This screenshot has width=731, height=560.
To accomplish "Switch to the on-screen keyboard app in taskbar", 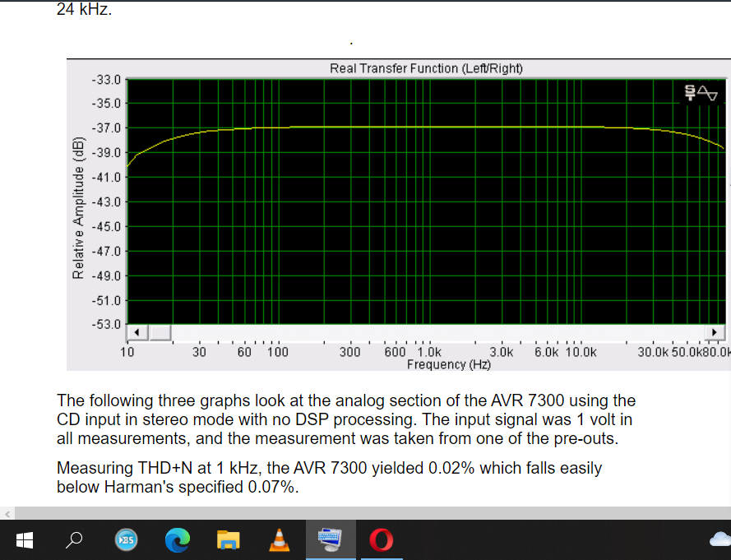I will pos(330,540).
